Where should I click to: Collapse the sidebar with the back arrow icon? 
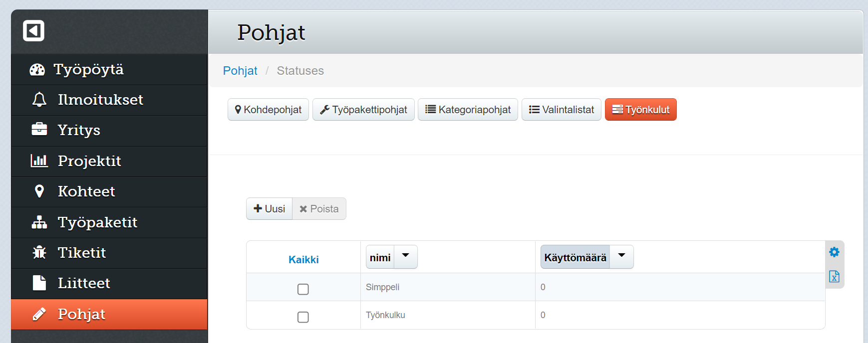coord(33,31)
